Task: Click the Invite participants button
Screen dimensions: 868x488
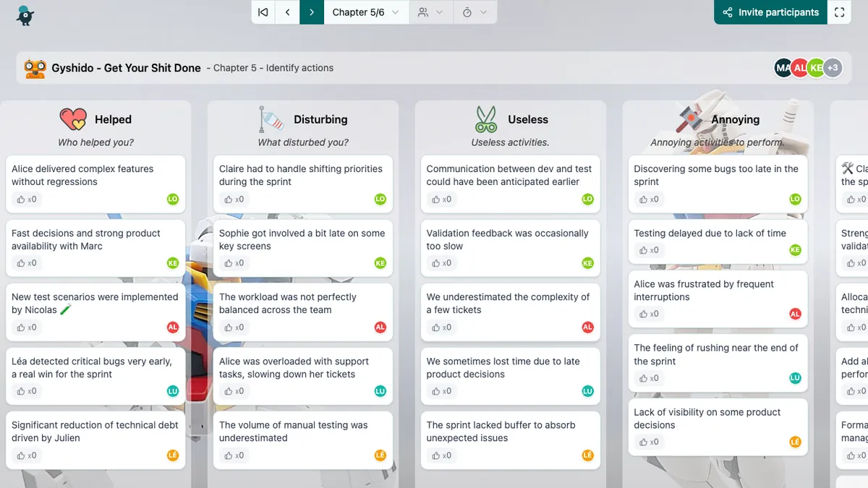Action: [x=770, y=12]
